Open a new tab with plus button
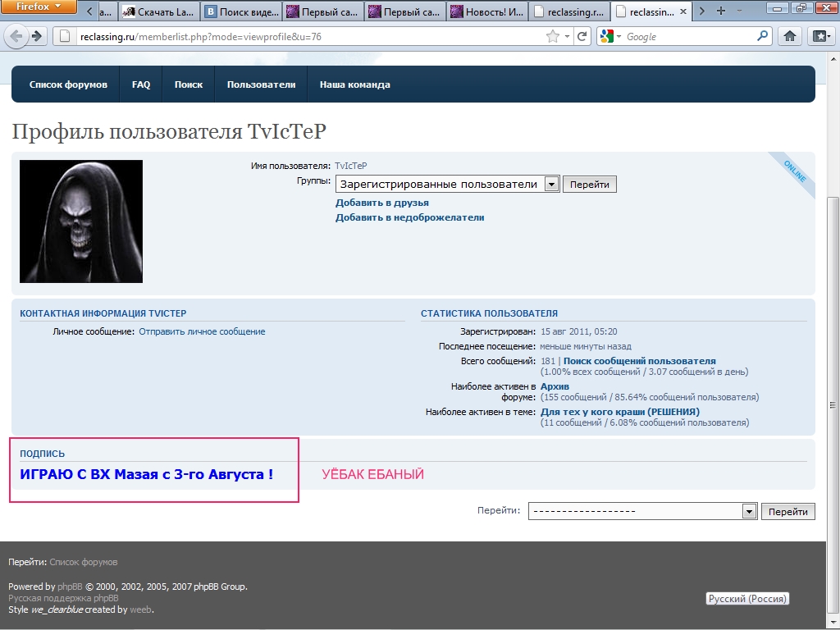The image size is (840, 630). tap(721, 11)
